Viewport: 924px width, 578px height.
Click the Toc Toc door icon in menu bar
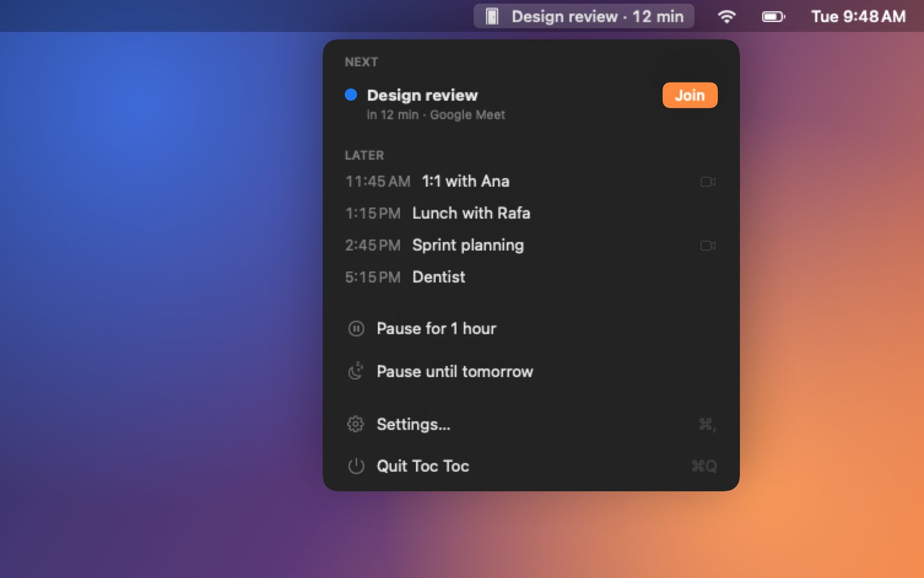(492, 16)
